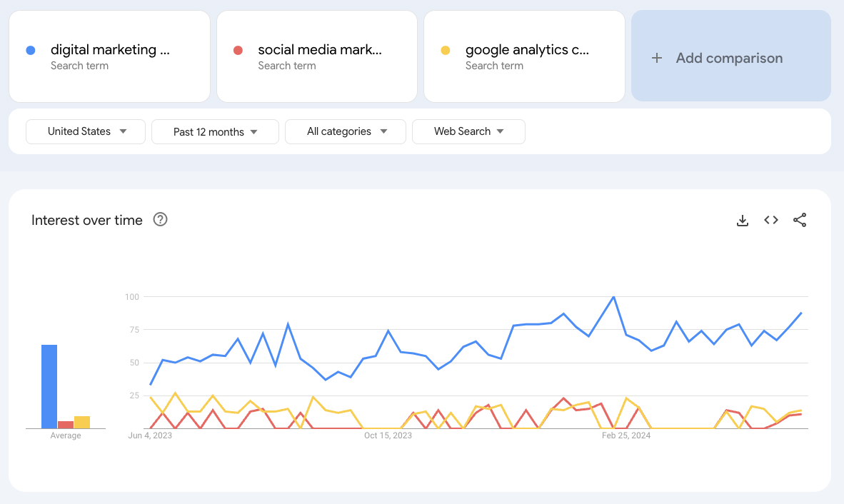Download the Interest over time data as CSV
Screen dimensions: 844x504
tap(743, 221)
